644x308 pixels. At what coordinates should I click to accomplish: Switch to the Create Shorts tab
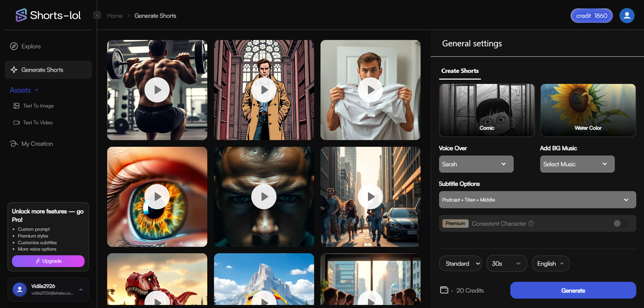tap(460, 71)
